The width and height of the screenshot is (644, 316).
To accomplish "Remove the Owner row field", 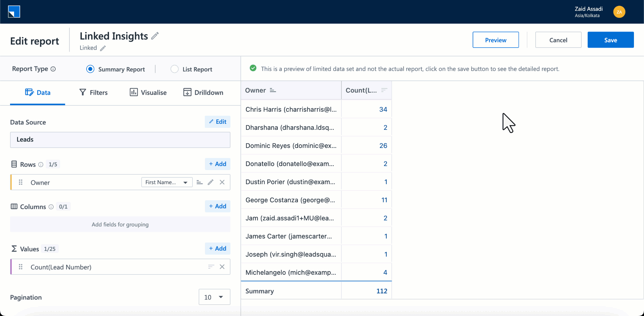I will click(x=222, y=182).
